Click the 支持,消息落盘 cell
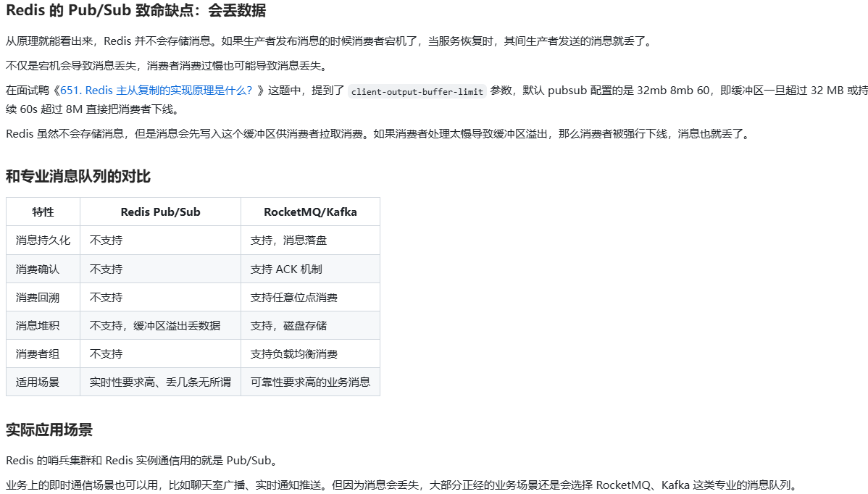This screenshot has height=494, width=868. [310, 240]
